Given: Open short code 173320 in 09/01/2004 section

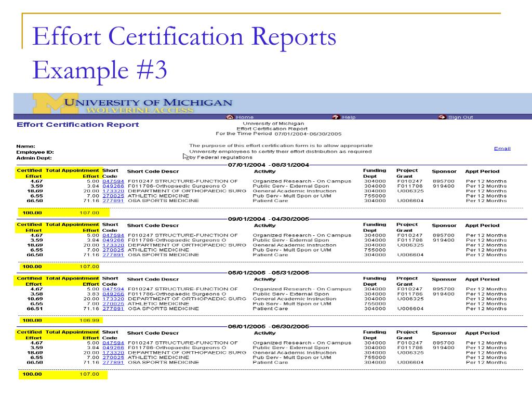Looking at the screenshot, I should click(113, 245).
